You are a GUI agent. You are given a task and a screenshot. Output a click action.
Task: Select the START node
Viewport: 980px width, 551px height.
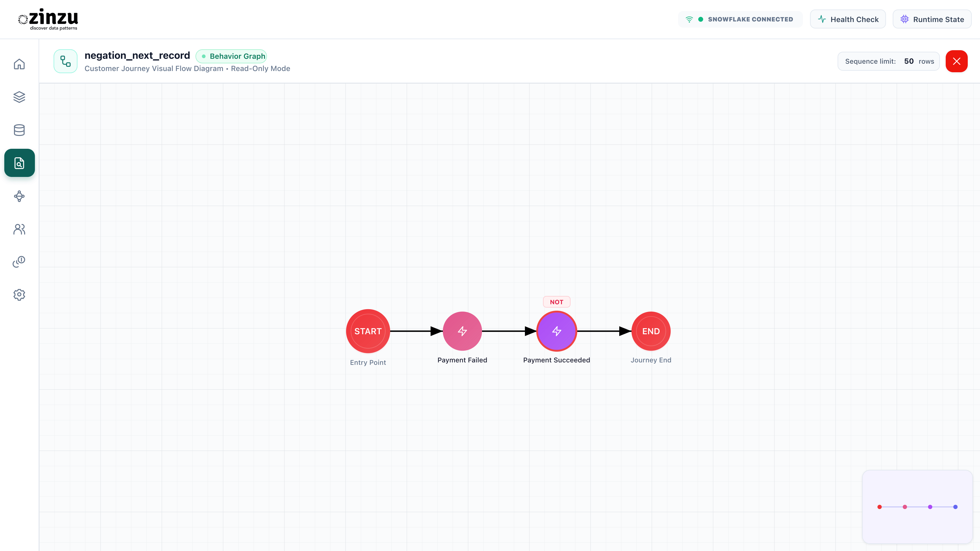pyautogui.click(x=368, y=331)
